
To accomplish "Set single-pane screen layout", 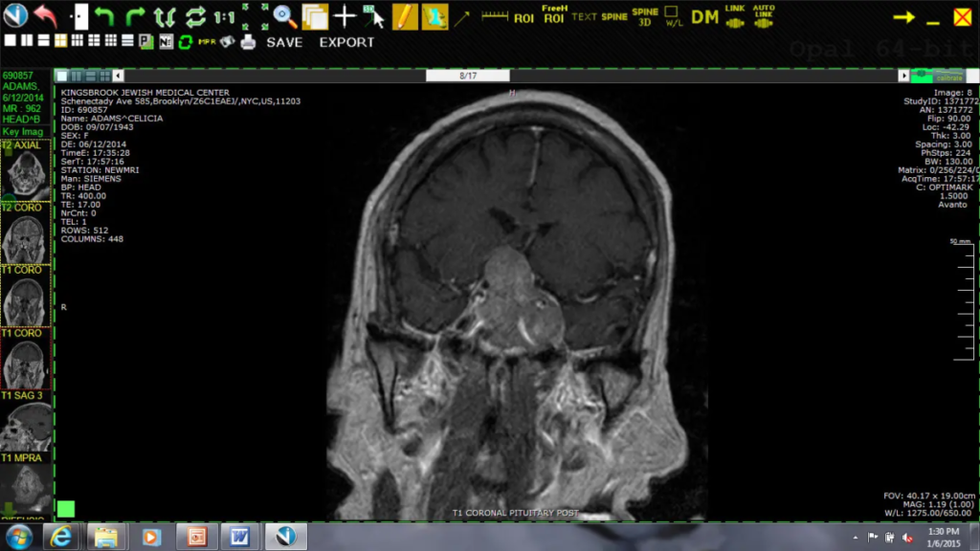I will coord(10,40).
